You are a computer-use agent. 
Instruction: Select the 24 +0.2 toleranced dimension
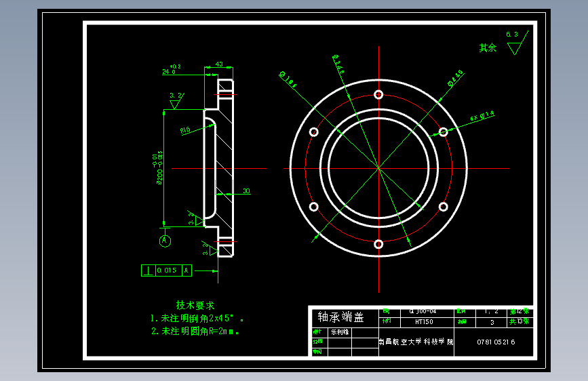coord(172,69)
